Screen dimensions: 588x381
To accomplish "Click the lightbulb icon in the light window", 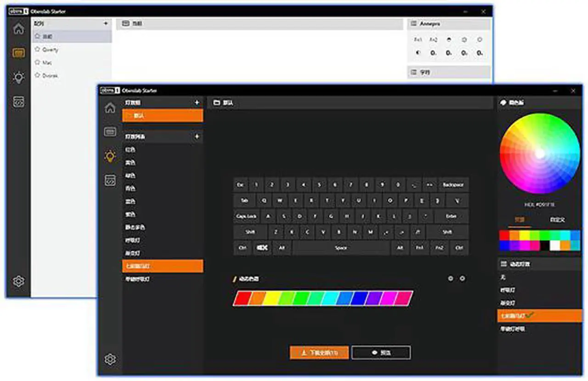I will (18, 77).
